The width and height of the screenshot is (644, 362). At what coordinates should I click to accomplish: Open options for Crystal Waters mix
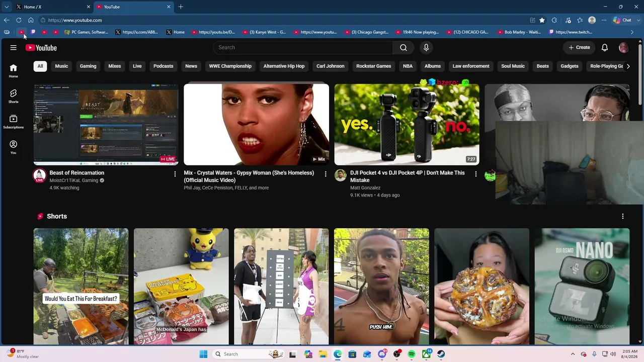pos(326,174)
